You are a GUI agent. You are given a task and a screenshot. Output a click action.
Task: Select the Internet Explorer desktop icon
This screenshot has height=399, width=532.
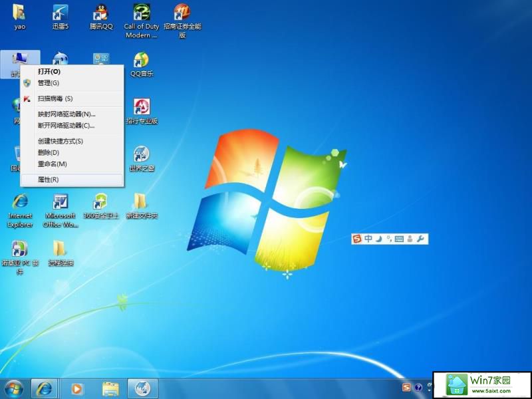20,210
